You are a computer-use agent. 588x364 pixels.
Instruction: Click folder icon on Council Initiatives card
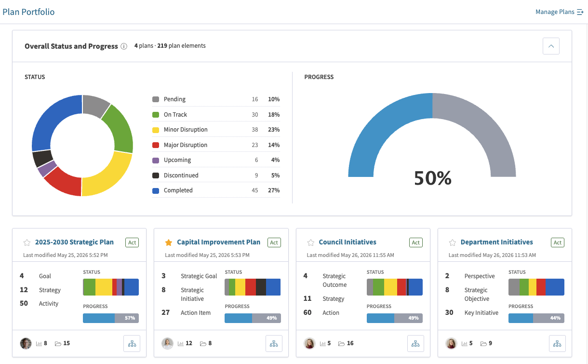coord(341,344)
